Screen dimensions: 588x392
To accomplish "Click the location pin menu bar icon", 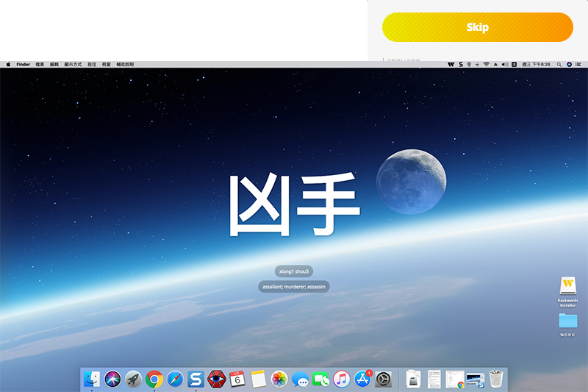I will [469, 64].
